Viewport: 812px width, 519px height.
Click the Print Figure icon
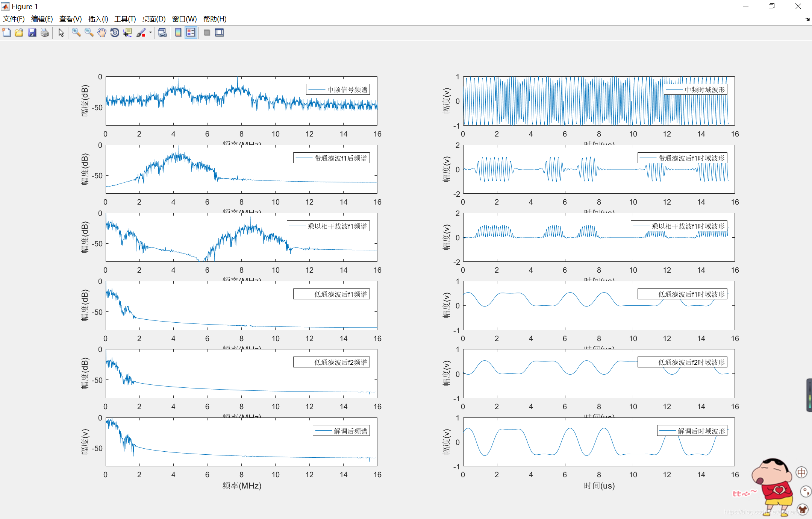pos(45,33)
